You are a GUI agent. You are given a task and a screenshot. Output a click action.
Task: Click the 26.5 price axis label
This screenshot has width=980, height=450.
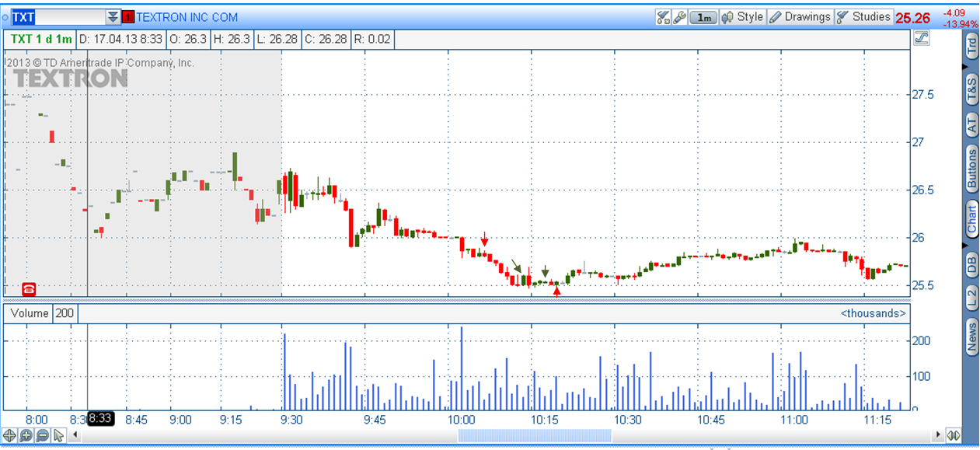922,190
